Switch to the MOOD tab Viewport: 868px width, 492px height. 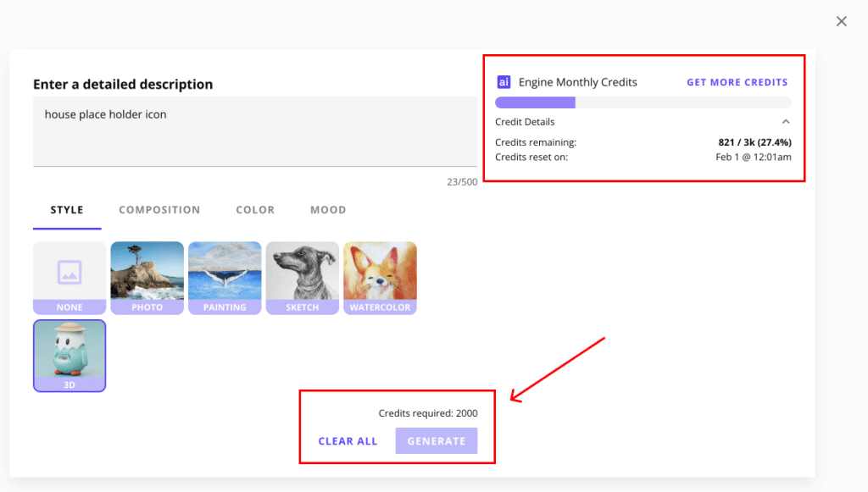[328, 209]
